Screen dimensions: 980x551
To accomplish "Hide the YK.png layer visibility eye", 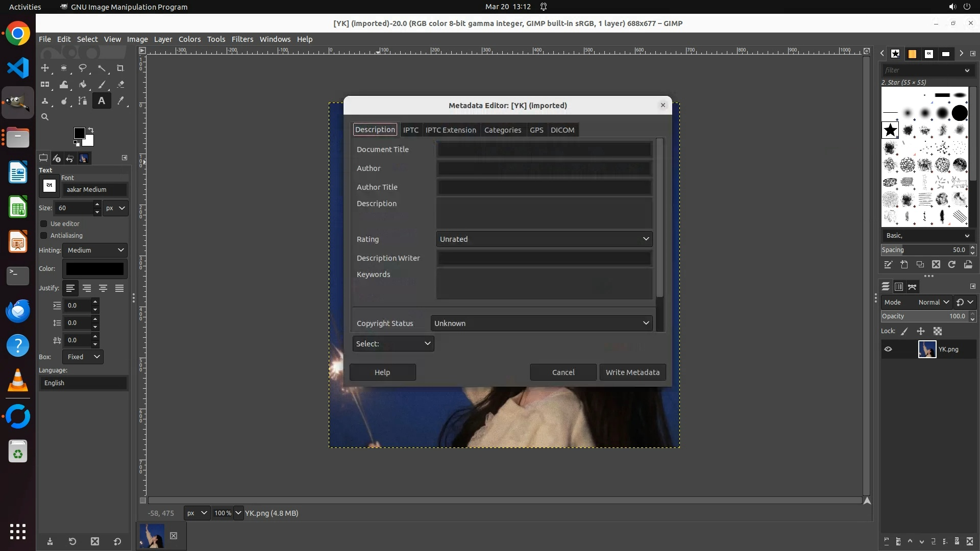I will (x=888, y=349).
